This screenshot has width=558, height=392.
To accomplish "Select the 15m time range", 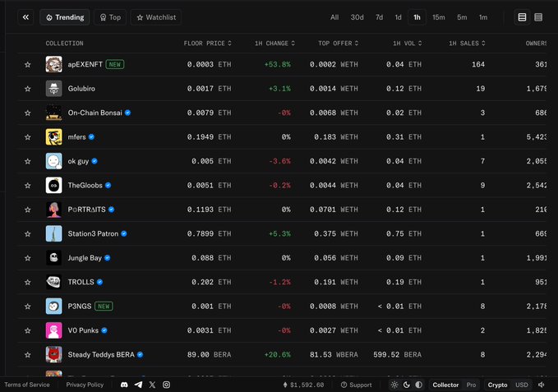I will tap(439, 17).
